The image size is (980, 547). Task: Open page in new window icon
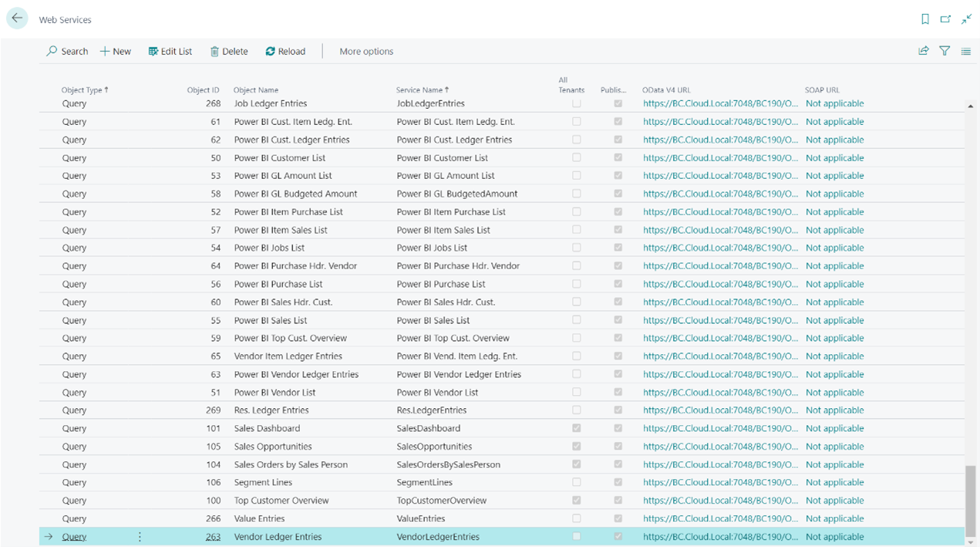(x=945, y=19)
